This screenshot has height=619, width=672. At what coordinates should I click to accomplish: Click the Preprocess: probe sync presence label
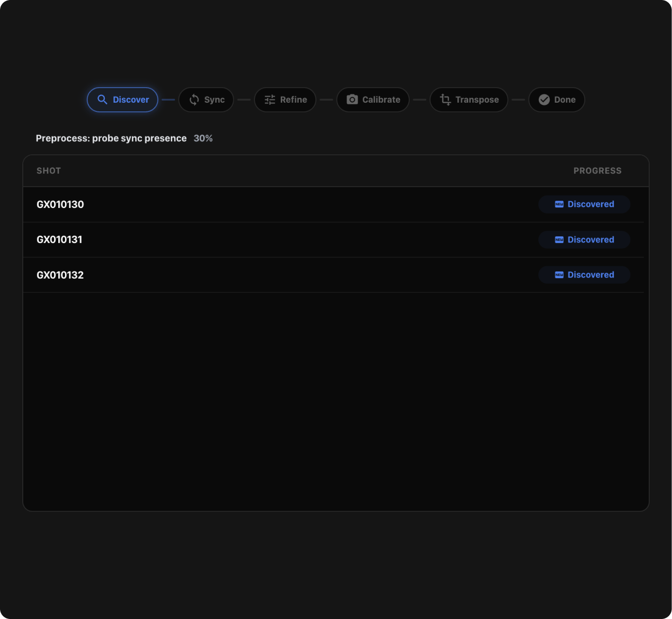point(111,138)
